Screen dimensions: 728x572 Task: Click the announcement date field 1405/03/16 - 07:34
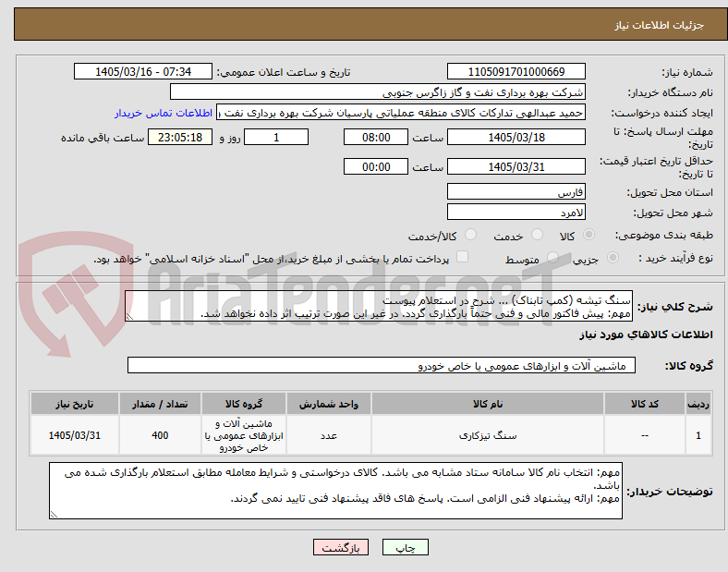pyautogui.click(x=143, y=71)
